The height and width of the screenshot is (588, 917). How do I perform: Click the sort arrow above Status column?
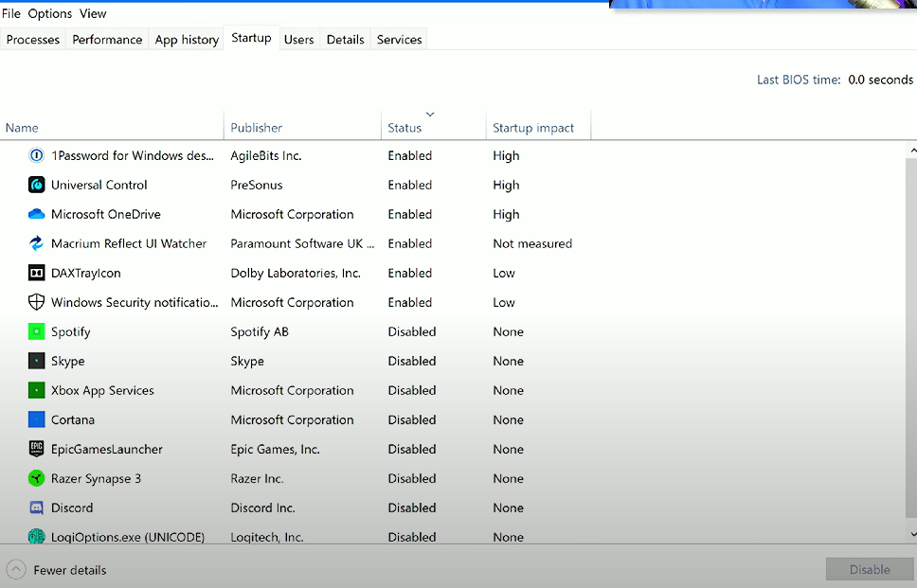(430, 114)
